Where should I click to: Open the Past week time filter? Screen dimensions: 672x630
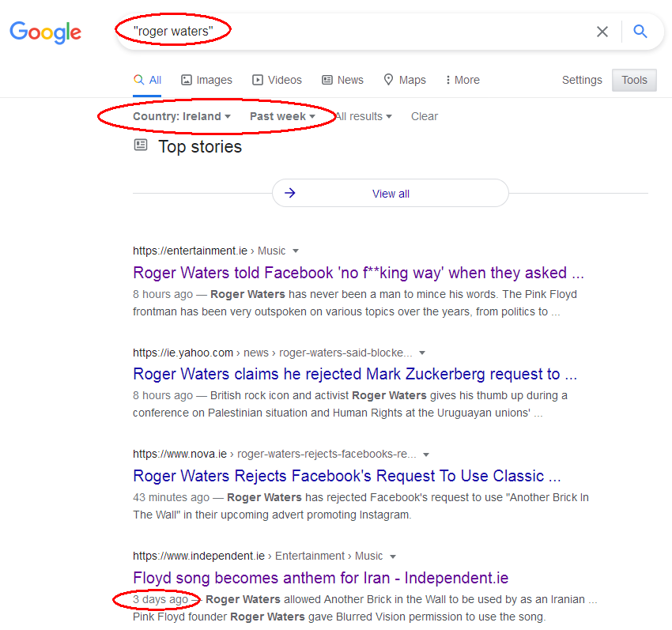click(282, 116)
